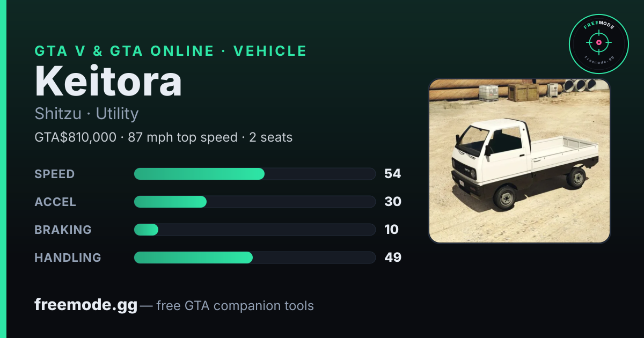
Task: Click the Handling stat bar
Action: coord(254,258)
